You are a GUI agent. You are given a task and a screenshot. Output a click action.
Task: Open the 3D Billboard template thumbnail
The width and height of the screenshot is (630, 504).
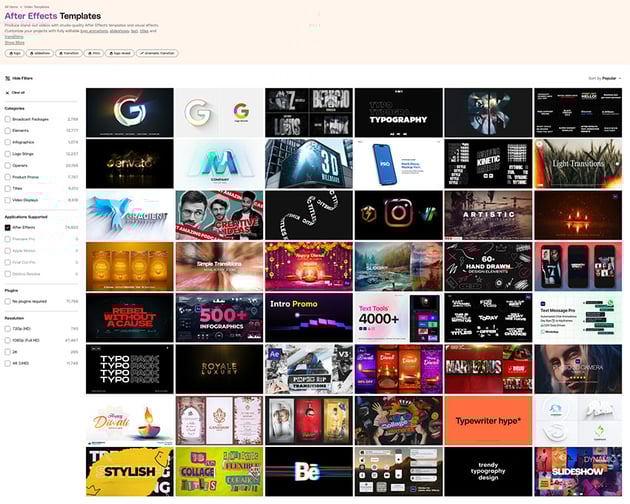[309, 164]
